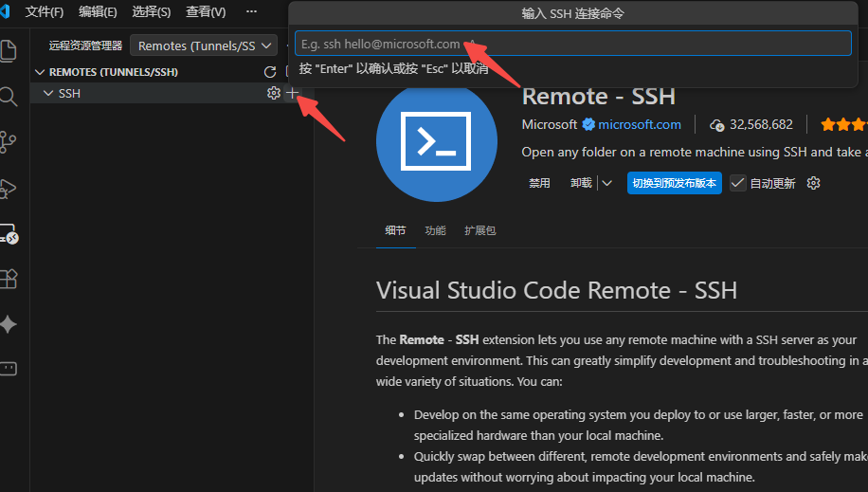Open the 文件(F) menu
The image size is (868, 492).
click(44, 11)
